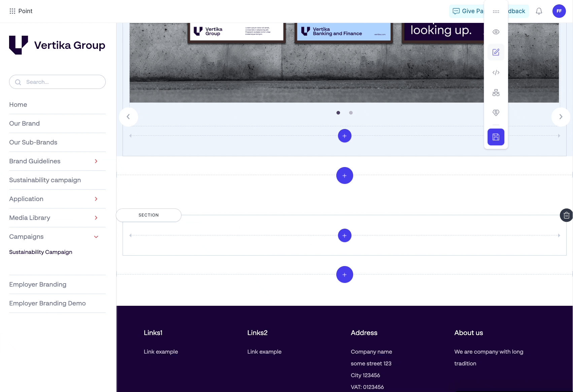This screenshot has height=392, width=573.
Task: Click 'City 123456' footer text
Action: pos(365,375)
